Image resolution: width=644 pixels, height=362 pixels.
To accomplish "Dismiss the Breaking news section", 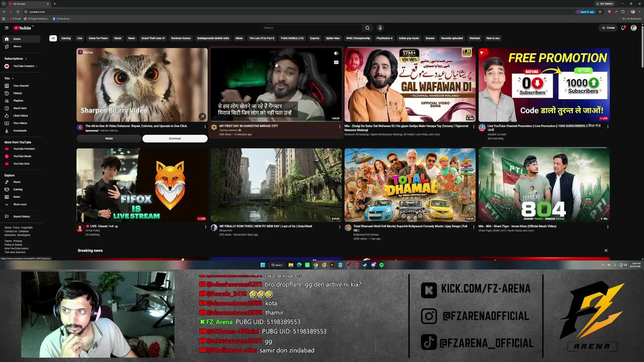I will (x=606, y=250).
